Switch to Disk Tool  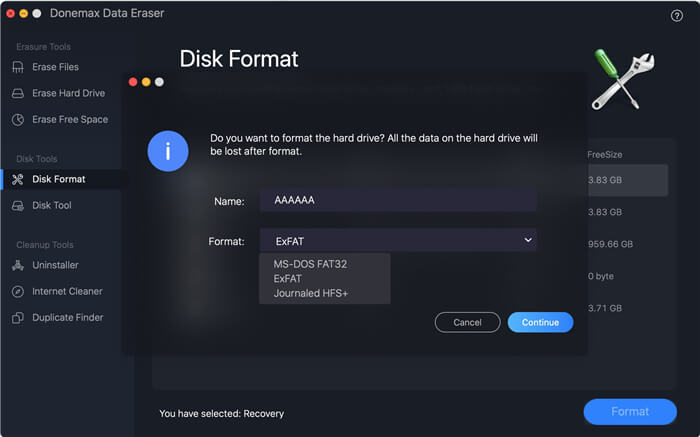coord(52,205)
